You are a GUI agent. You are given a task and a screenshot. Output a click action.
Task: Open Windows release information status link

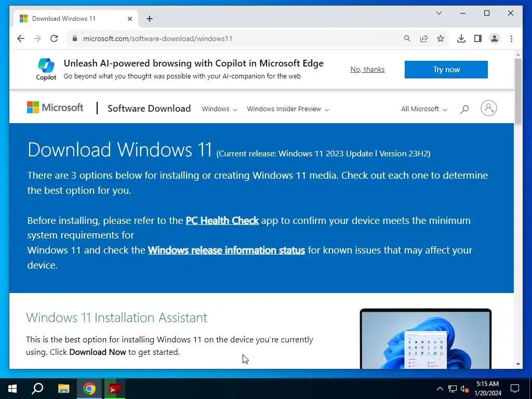click(227, 250)
